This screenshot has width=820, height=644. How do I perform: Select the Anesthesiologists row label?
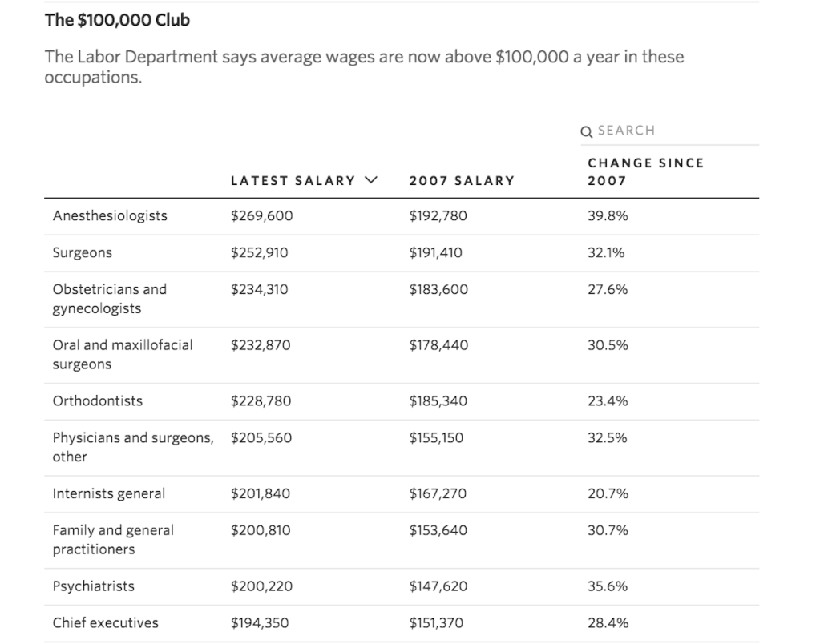110,216
